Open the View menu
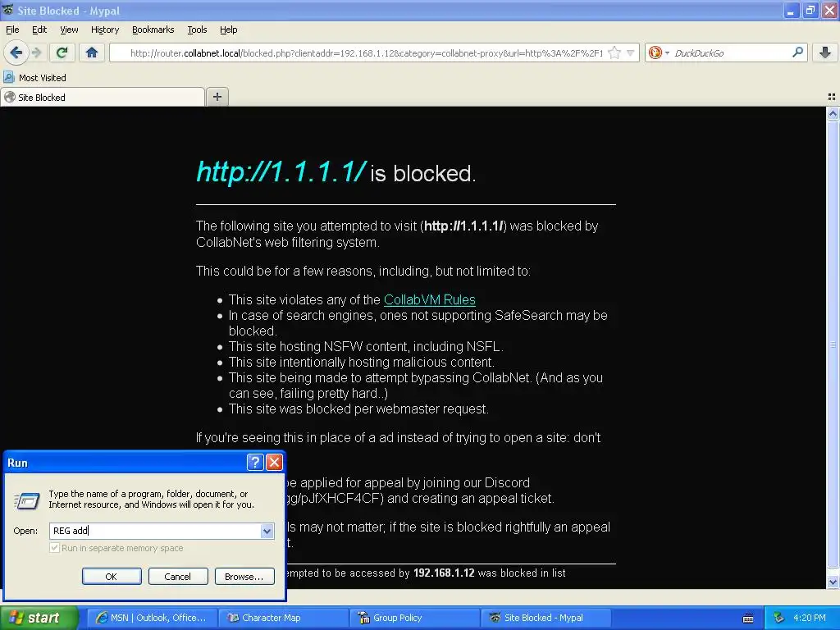Viewport: 840px width, 630px height. pyautogui.click(x=69, y=30)
